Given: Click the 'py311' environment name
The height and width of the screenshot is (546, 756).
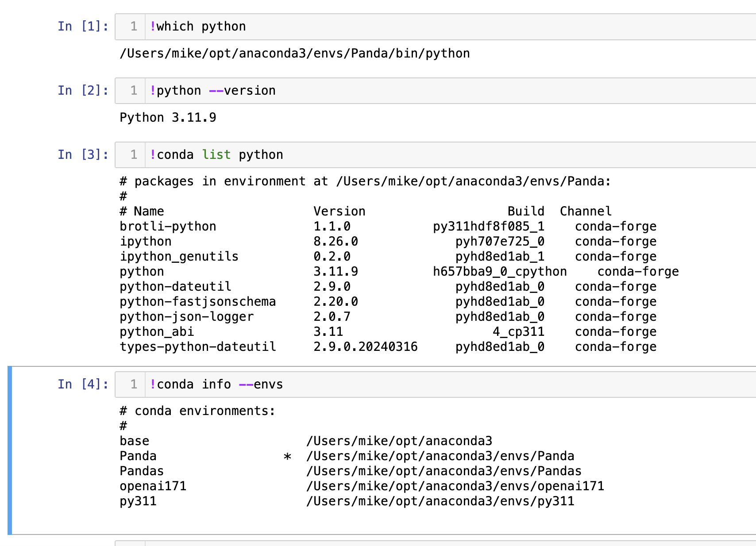Looking at the screenshot, I should point(138,501).
